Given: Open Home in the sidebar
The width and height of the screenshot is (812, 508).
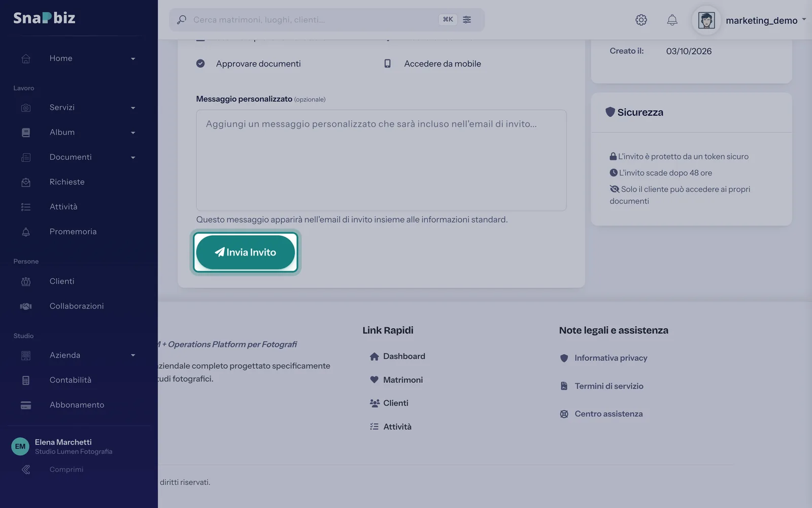Looking at the screenshot, I should coord(61,58).
